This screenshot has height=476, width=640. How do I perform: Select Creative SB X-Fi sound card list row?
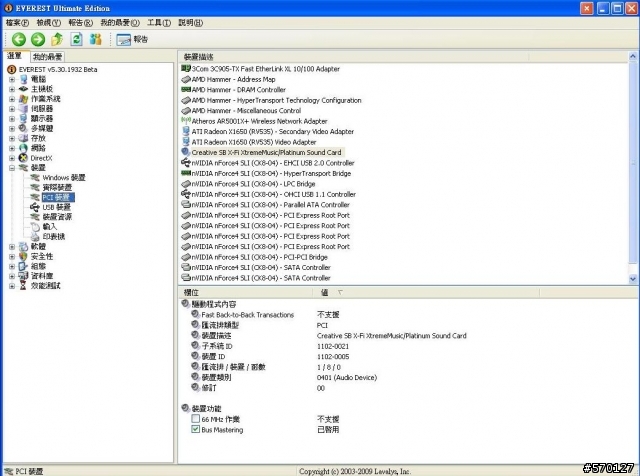[x=261, y=152]
